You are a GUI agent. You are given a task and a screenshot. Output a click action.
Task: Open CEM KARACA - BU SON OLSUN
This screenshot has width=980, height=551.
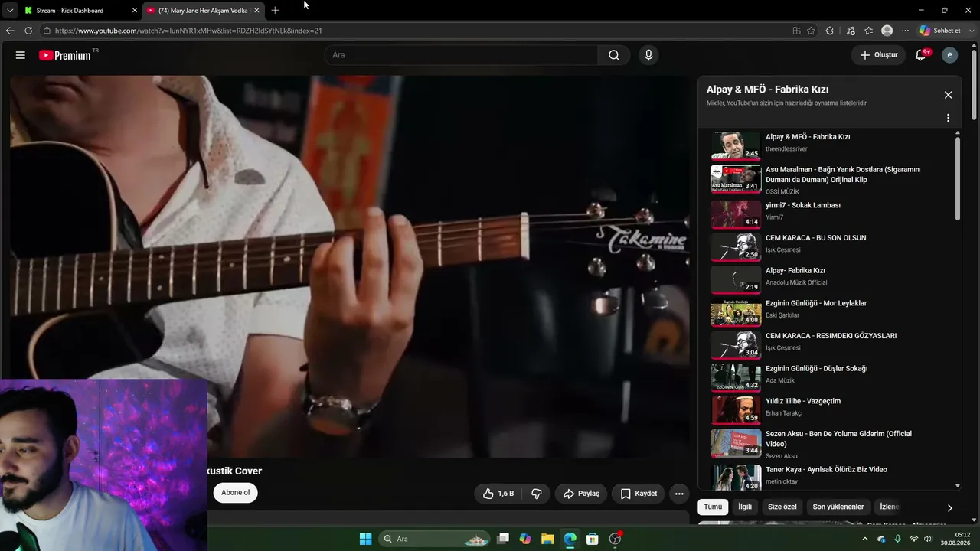pos(816,238)
